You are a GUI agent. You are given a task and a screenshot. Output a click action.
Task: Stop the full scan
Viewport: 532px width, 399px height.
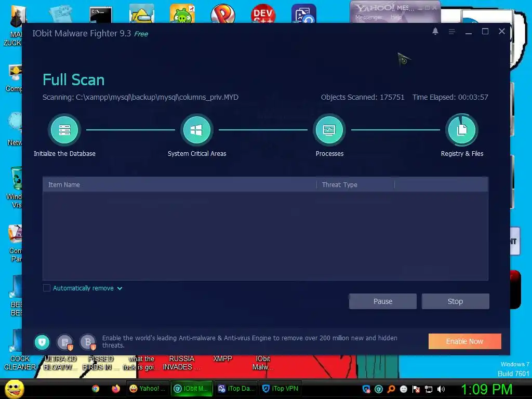click(x=455, y=301)
